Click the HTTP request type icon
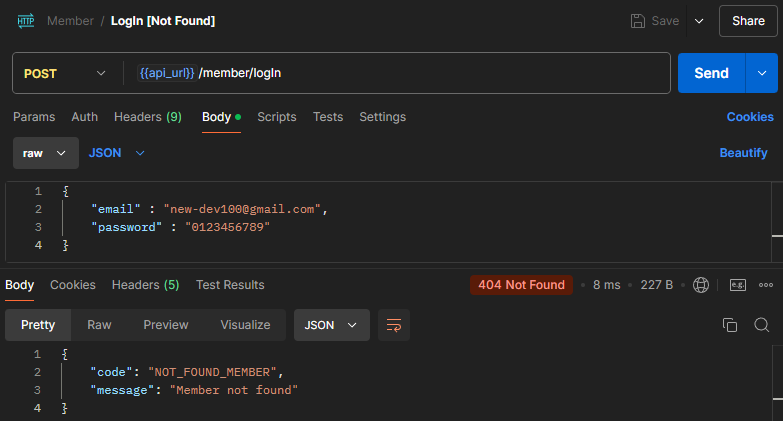 point(26,21)
